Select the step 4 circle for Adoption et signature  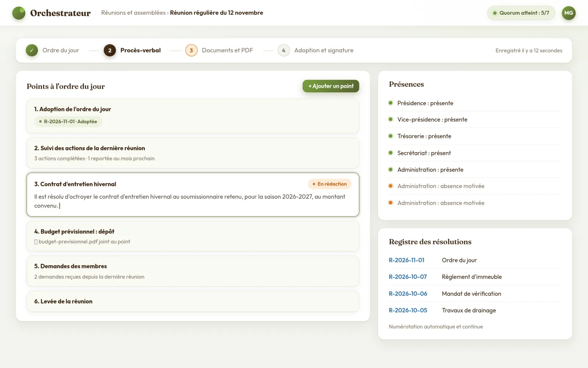[284, 50]
